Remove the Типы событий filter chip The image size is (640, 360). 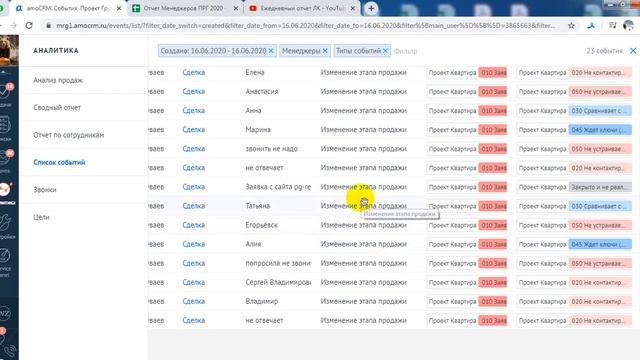click(385, 51)
